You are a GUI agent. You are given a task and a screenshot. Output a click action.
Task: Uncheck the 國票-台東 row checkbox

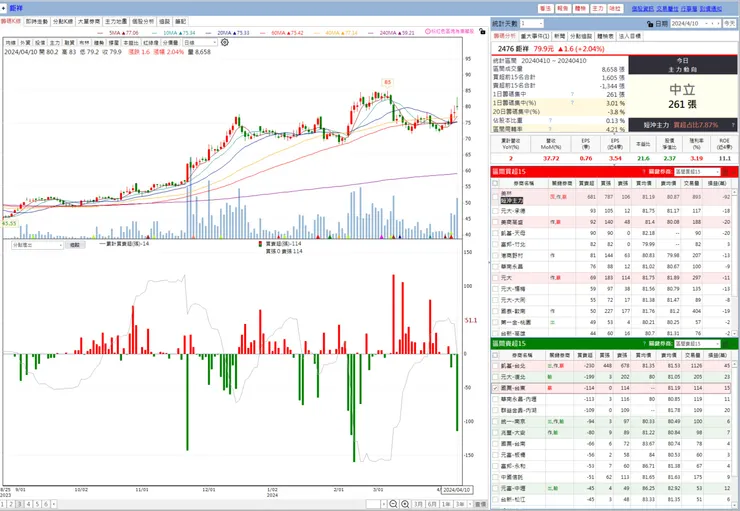(x=495, y=388)
